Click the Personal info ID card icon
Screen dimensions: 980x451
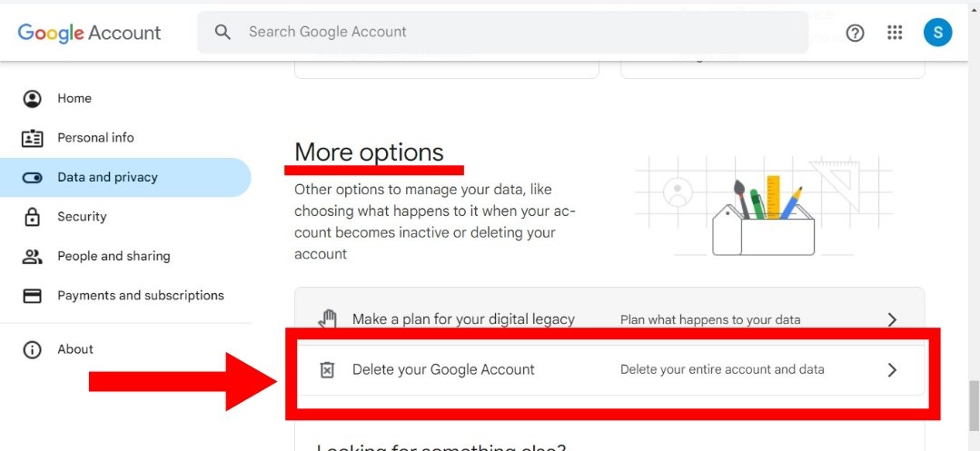32,138
